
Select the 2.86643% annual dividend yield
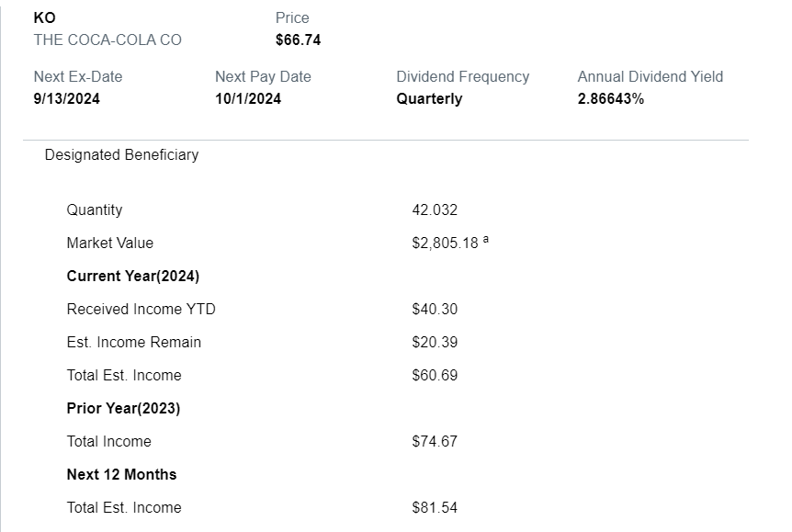pos(611,98)
